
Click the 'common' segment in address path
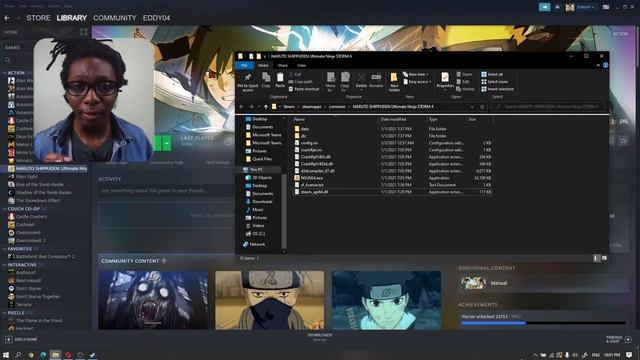[337, 107]
